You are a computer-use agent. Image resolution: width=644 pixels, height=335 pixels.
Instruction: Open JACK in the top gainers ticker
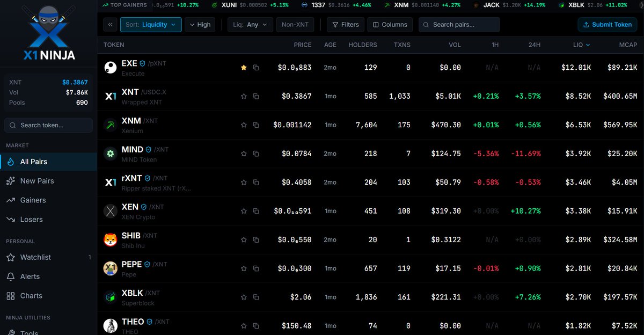509,5
